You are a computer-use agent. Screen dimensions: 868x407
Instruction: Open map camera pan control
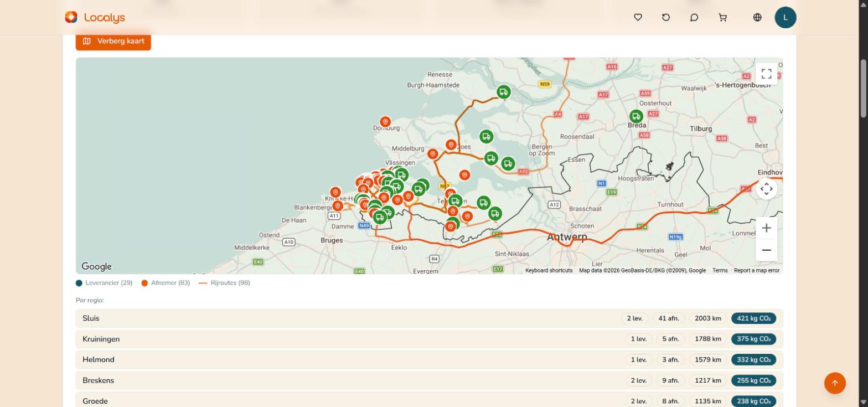point(767,189)
